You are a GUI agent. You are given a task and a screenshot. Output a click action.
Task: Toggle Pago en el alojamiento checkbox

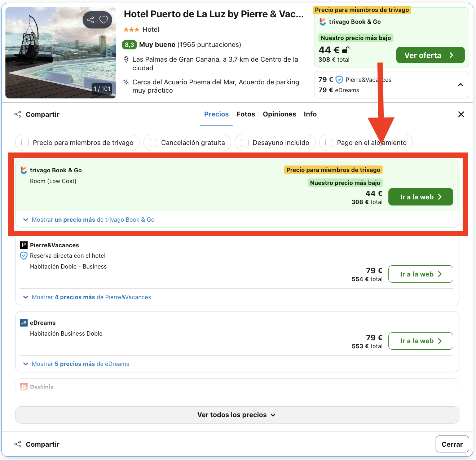(x=329, y=143)
